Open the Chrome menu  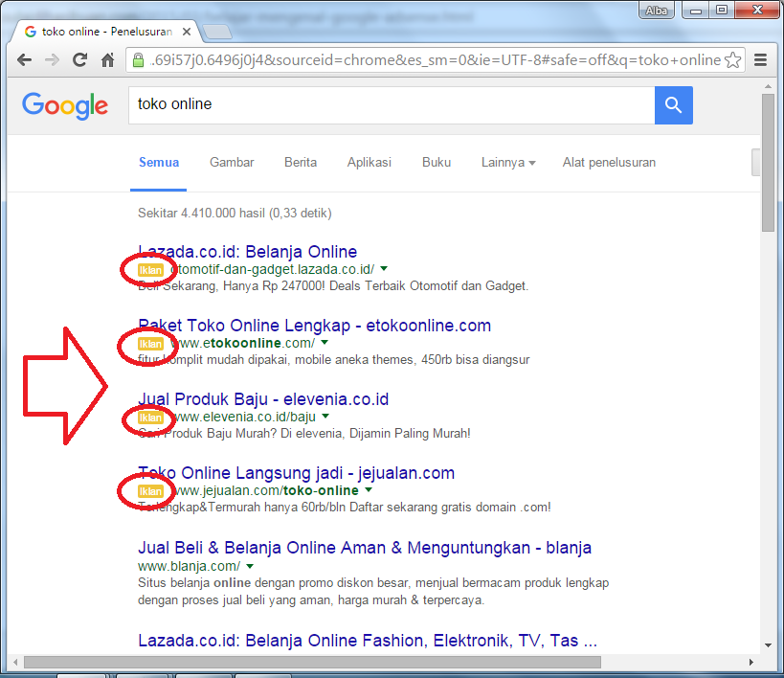click(761, 59)
